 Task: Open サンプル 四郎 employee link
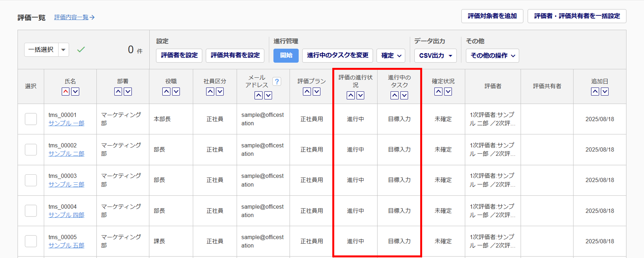(x=66, y=215)
